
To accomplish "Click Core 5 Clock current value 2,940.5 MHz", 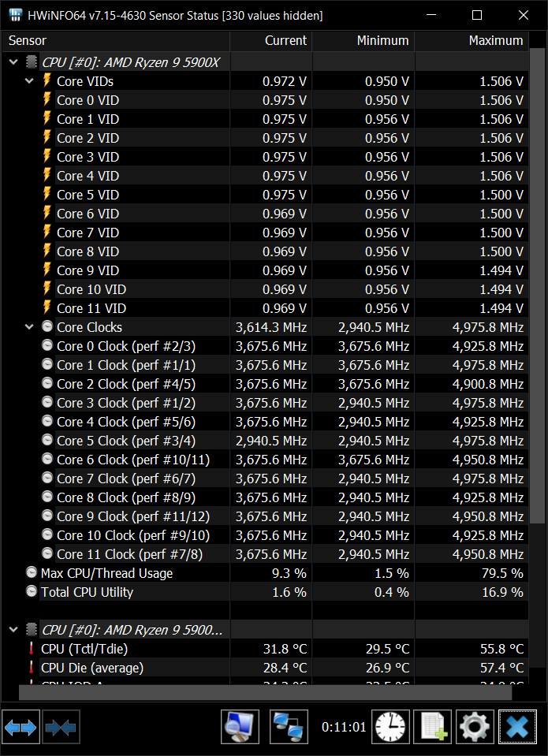I will 271,441.
